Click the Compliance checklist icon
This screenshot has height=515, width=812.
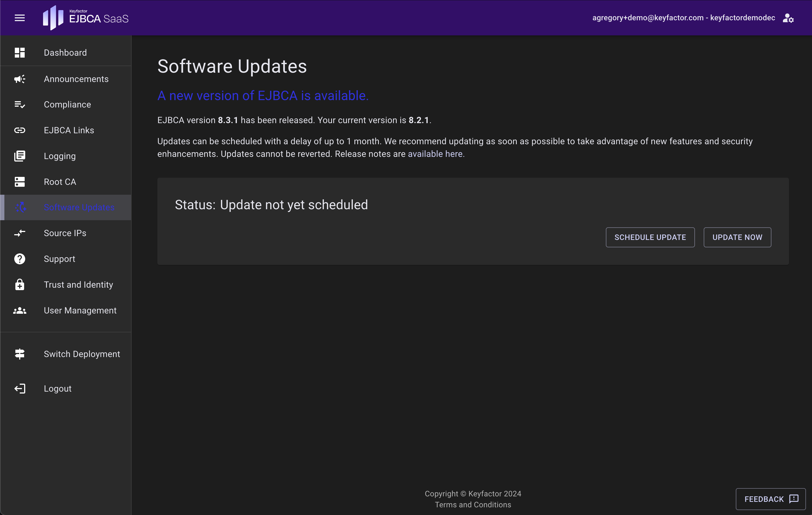point(19,104)
